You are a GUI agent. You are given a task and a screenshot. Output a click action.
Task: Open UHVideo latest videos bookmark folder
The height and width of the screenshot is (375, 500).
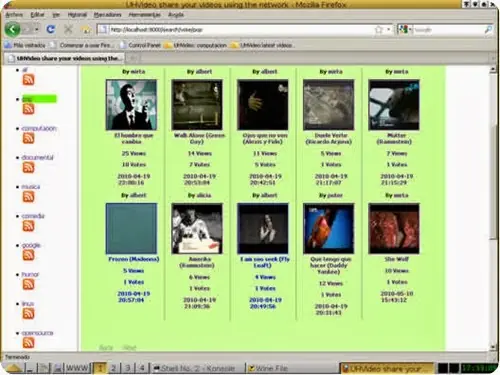[263, 45]
